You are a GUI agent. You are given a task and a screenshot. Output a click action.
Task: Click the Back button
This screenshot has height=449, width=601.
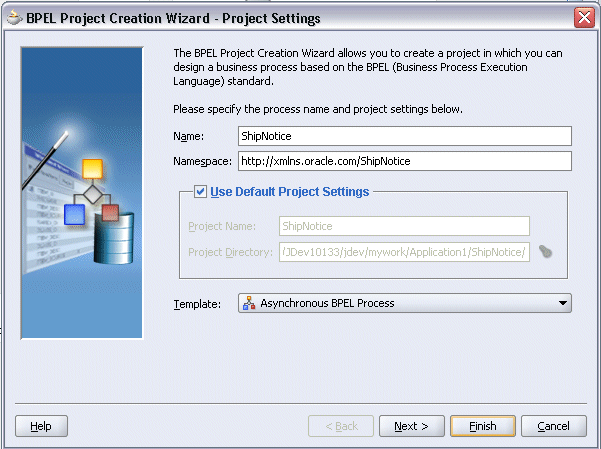pos(341,426)
